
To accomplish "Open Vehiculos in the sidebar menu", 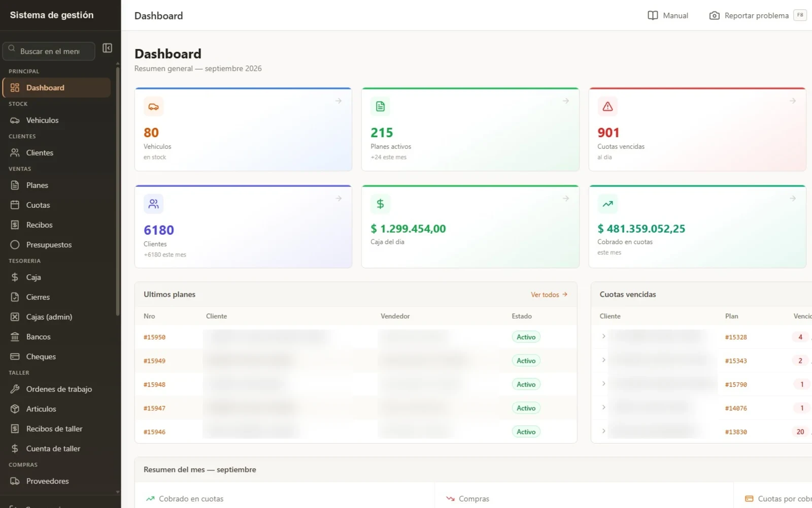I will [56, 120].
